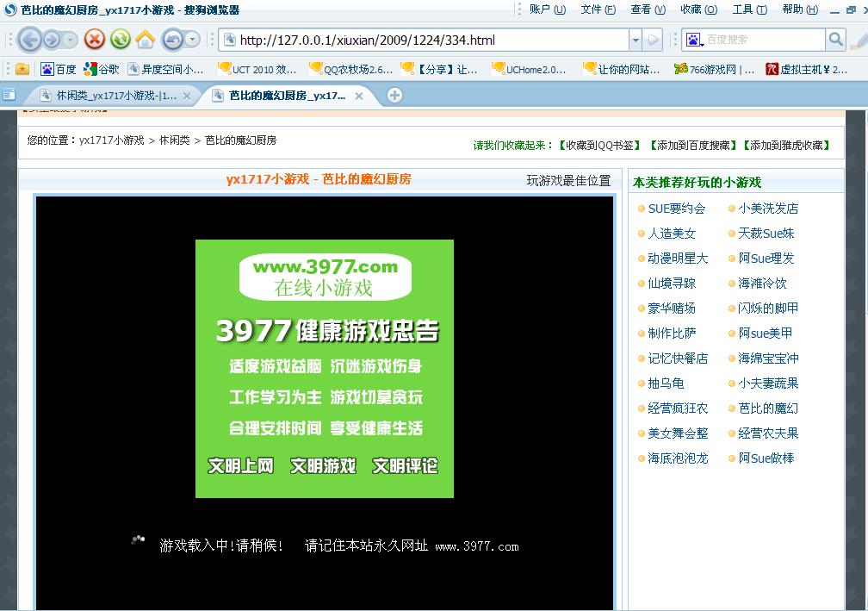Open the 动漫明星大 game link
Image resolution: width=868 pixels, height=611 pixels.
click(678, 259)
